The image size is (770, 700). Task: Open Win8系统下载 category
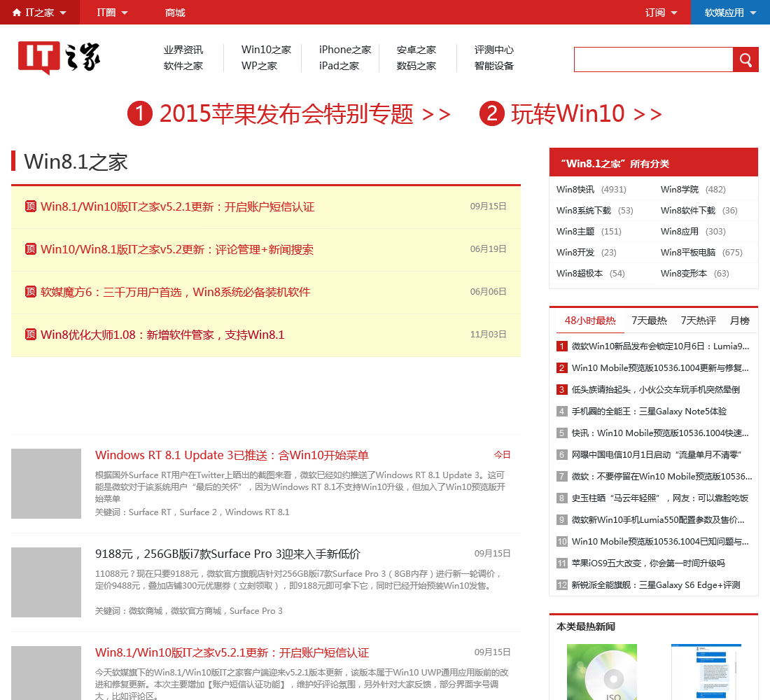point(583,211)
